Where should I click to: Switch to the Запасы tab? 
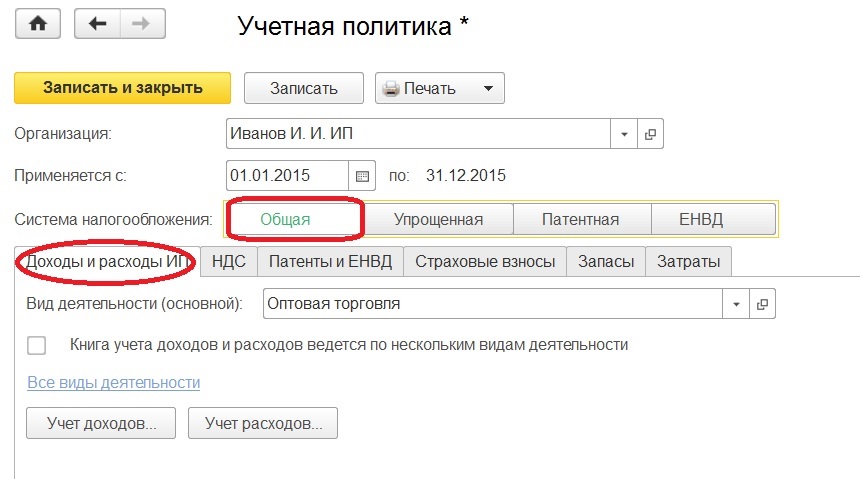[606, 262]
